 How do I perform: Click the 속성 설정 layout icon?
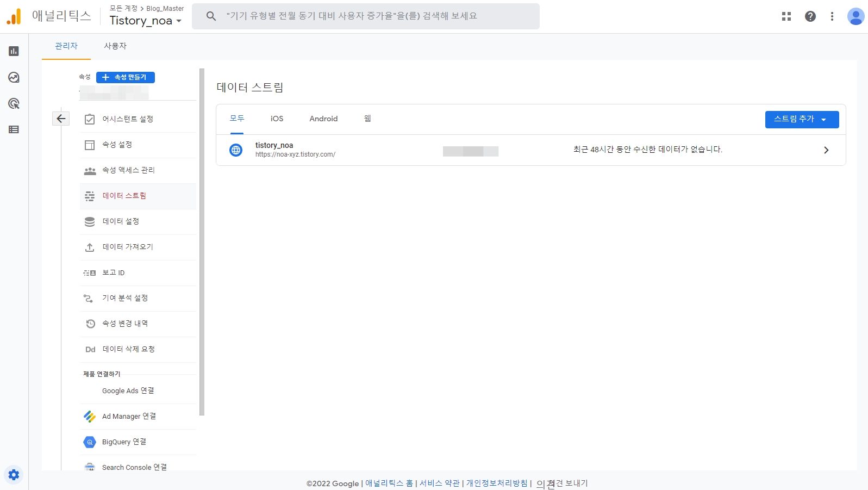90,145
